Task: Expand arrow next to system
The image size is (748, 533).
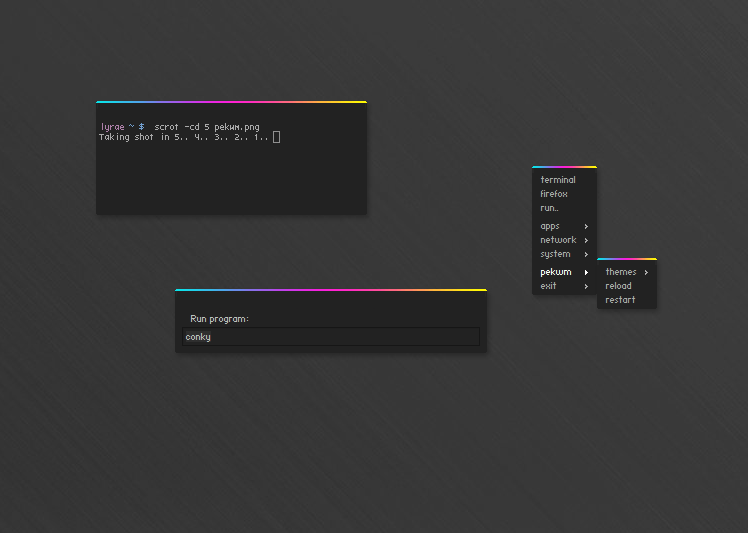Action: point(586,255)
